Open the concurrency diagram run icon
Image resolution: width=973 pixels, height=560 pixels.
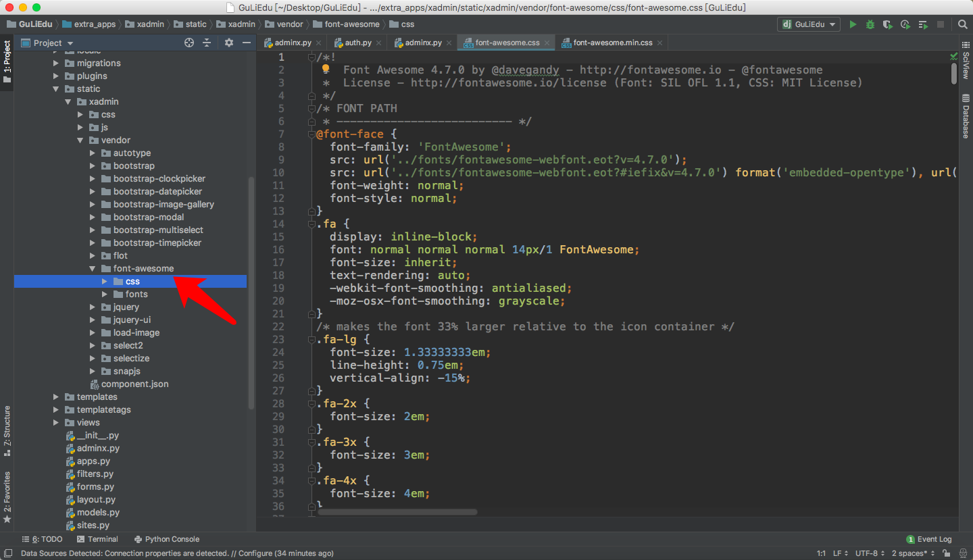coord(923,24)
